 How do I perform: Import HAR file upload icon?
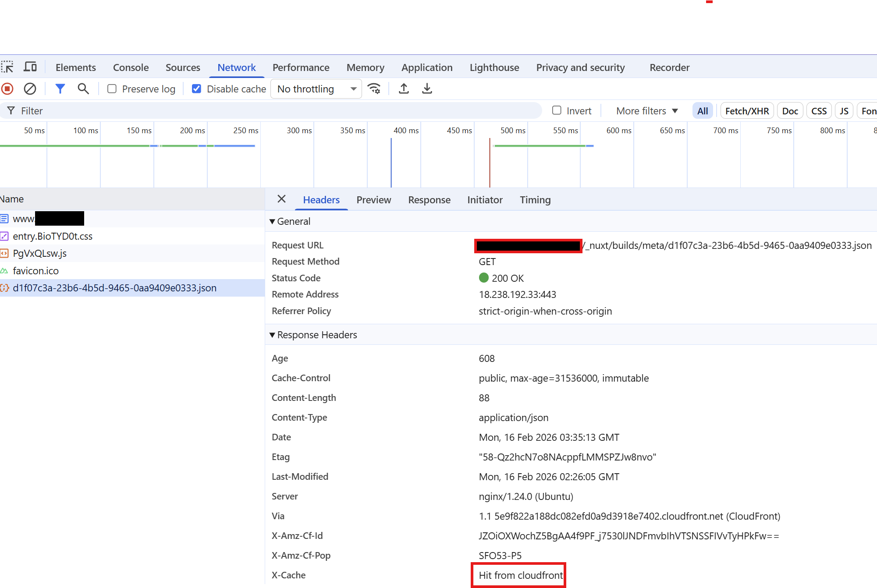point(404,89)
